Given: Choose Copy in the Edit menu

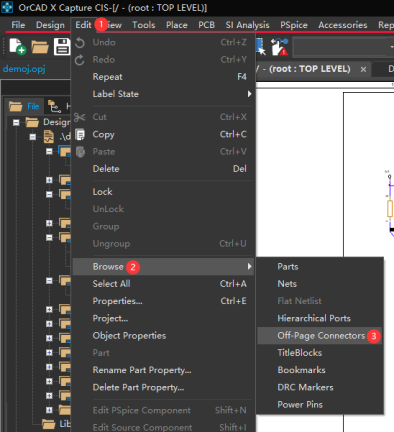Looking at the screenshot, I should (x=163, y=134).
